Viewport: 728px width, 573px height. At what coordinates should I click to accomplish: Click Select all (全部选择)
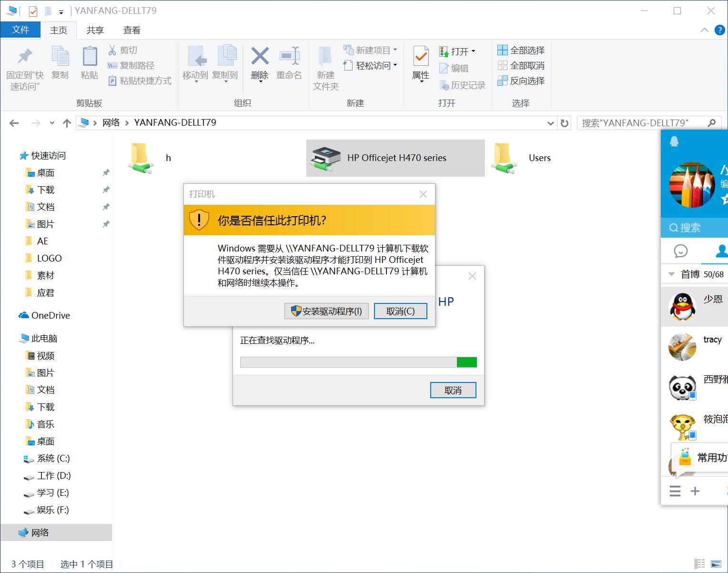[x=521, y=50]
